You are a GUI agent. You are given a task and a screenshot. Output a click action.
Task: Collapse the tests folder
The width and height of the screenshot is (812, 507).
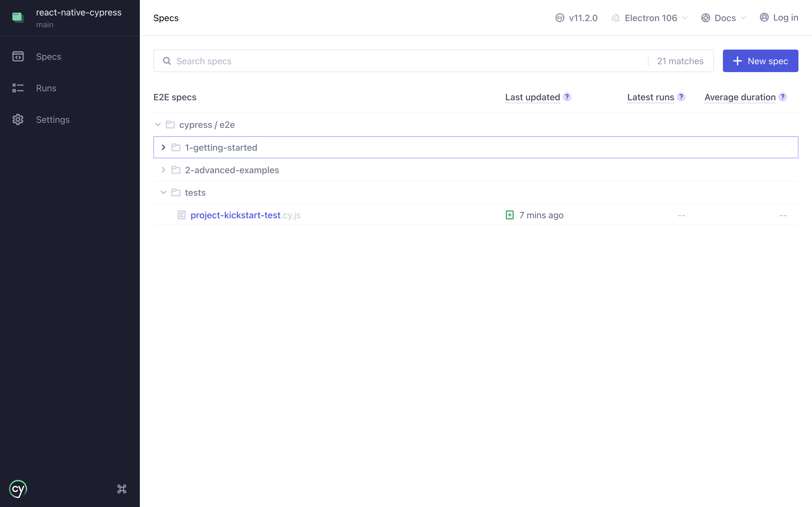tap(162, 192)
